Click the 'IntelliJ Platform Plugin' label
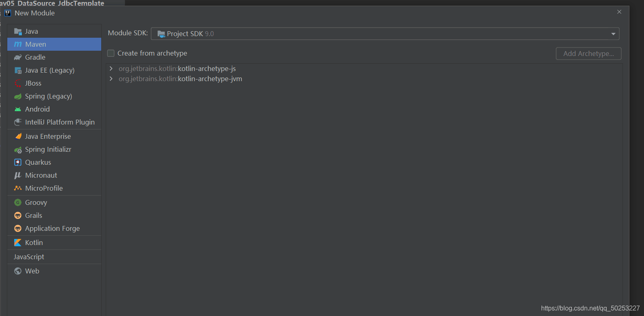Screen dimensions: 644x316 [x=60, y=122]
